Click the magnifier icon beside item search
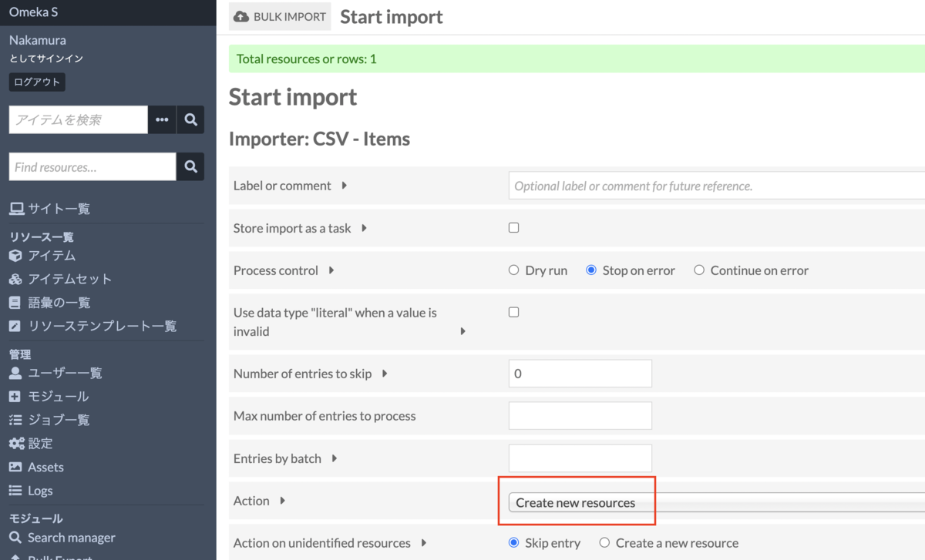 click(x=190, y=120)
